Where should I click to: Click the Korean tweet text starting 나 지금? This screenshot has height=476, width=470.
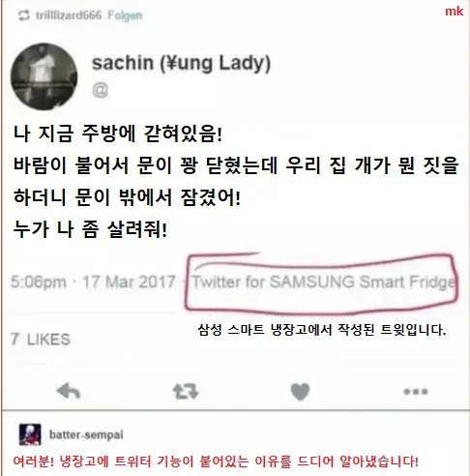tap(235, 181)
